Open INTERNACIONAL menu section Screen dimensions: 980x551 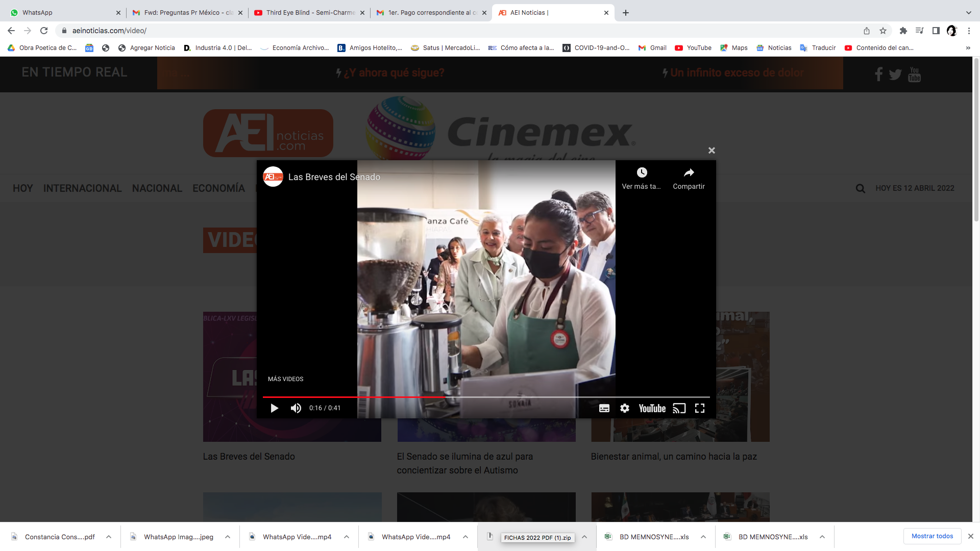pyautogui.click(x=83, y=188)
